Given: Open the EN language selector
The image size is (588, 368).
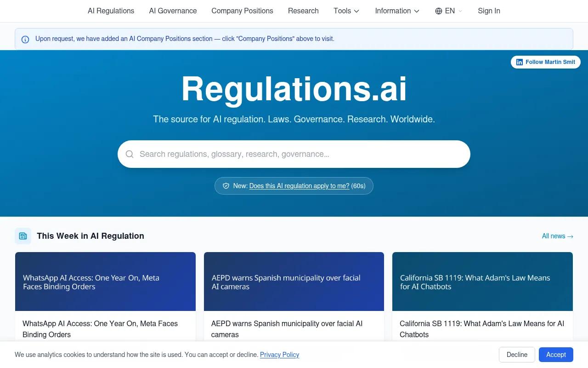Looking at the screenshot, I should tap(449, 11).
